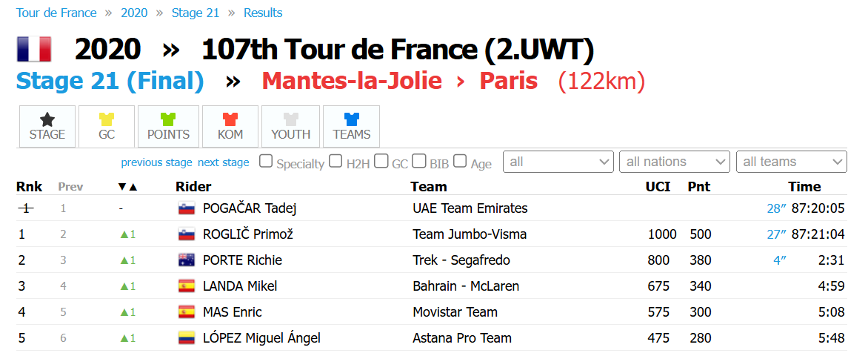Click the French flag beside the title
The width and height of the screenshot is (868, 353).
pyautogui.click(x=34, y=50)
